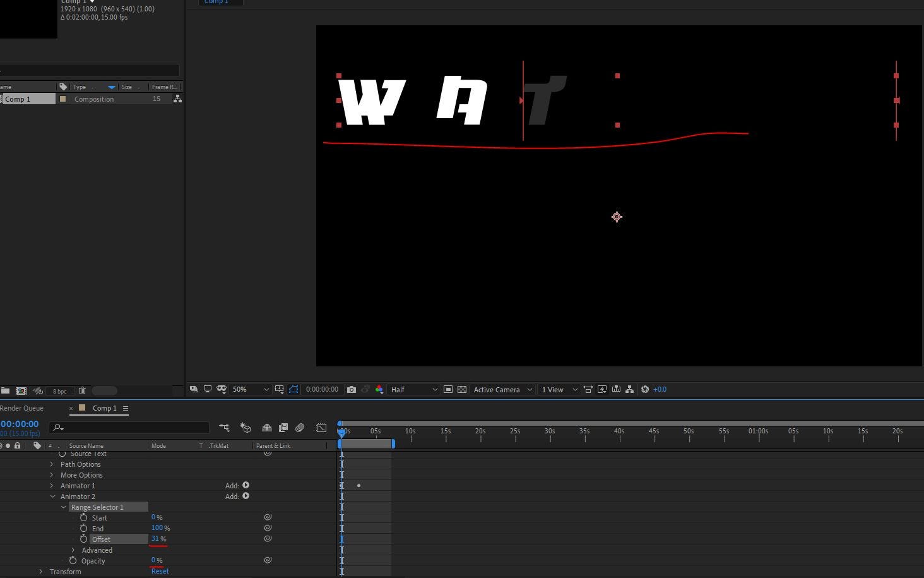The image size is (924, 578).
Task: Open the Half resolution dropdown
Action: 413,389
